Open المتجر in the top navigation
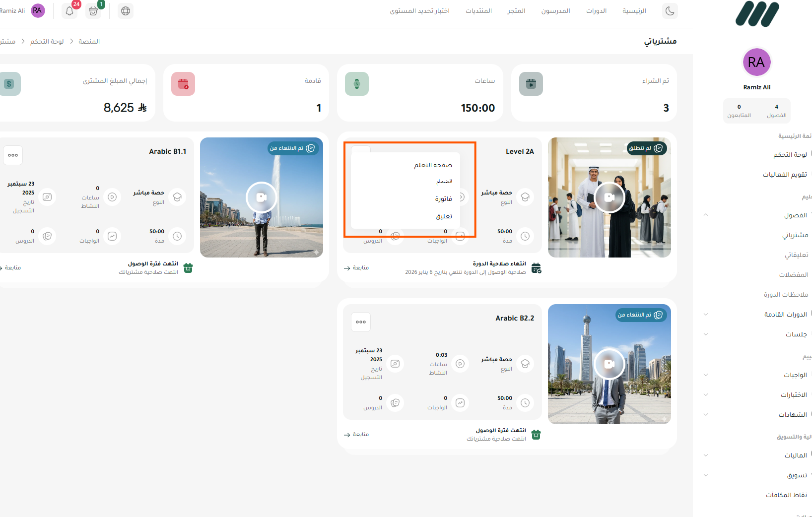Image resolution: width=812 pixels, height=517 pixels. 516,11
